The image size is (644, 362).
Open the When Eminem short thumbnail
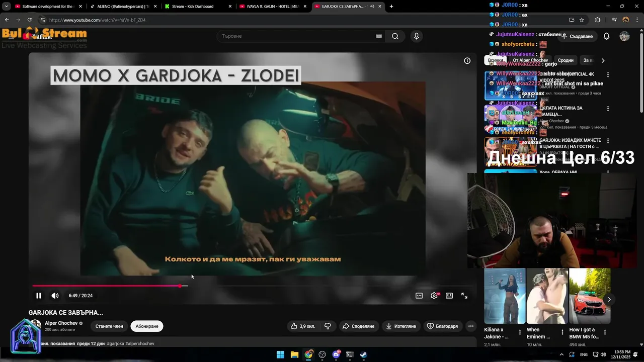pos(547,296)
